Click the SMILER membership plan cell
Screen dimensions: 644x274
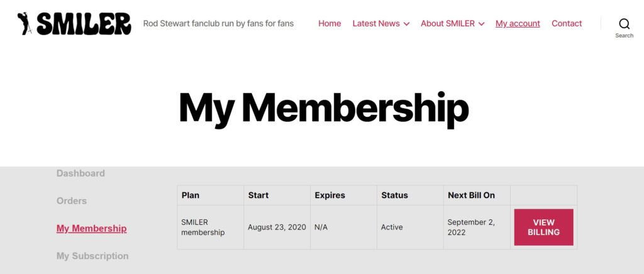(210, 227)
